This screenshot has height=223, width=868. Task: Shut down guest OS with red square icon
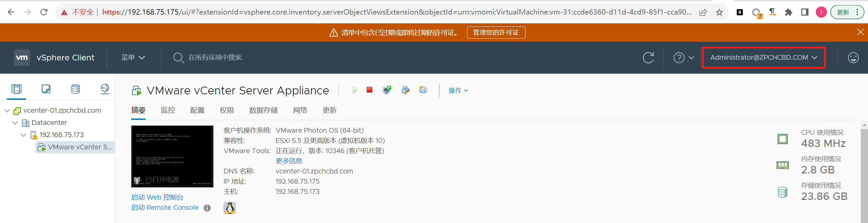coord(369,90)
